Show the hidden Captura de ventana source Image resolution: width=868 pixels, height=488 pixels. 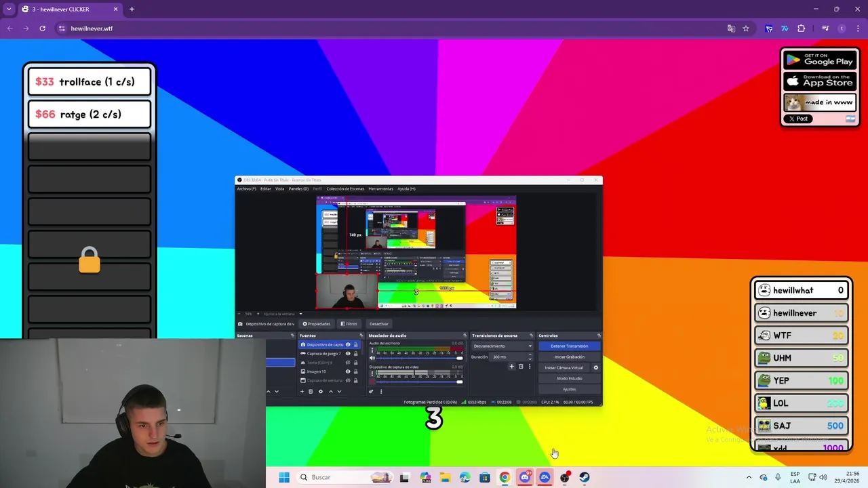[x=348, y=380]
